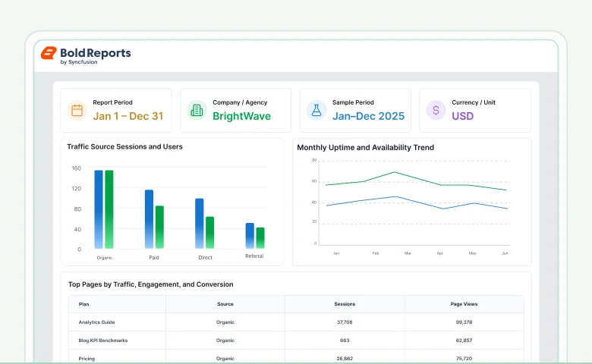Click the blue trend line peak at Mar
592x364 pixels.
point(395,196)
